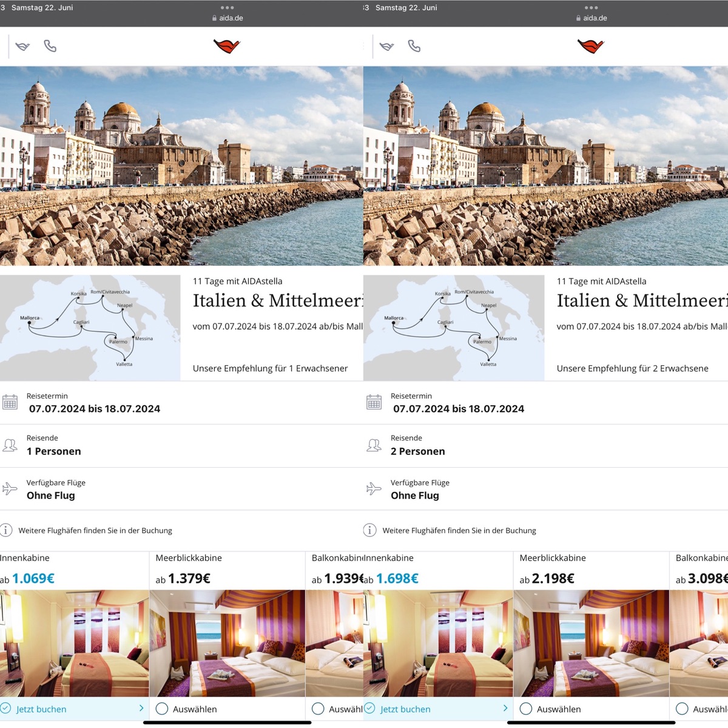Click Jetzt buchen chevron for 1.069€ Innenkabine
Viewport: 728px width, 728px height.
[x=141, y=708]
